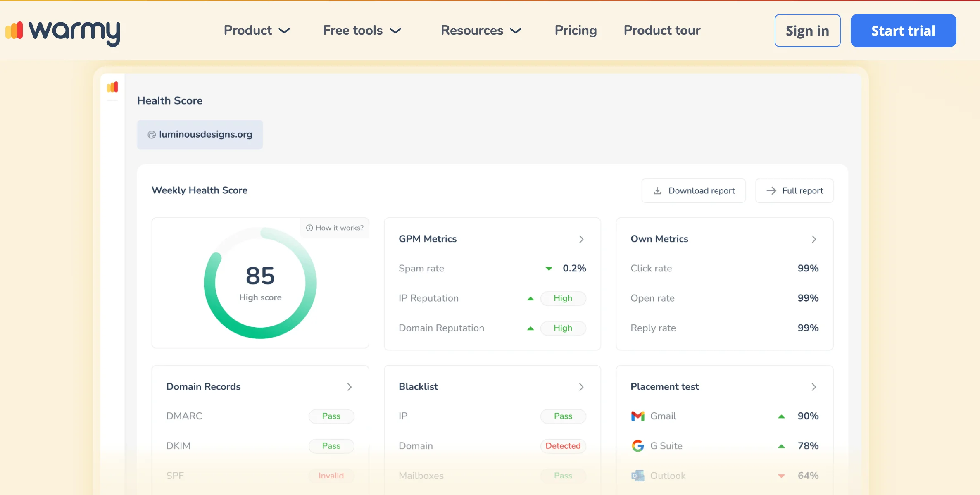Click the arrow icon in Full report
980x495 pixels.
[x=771, y=191]
